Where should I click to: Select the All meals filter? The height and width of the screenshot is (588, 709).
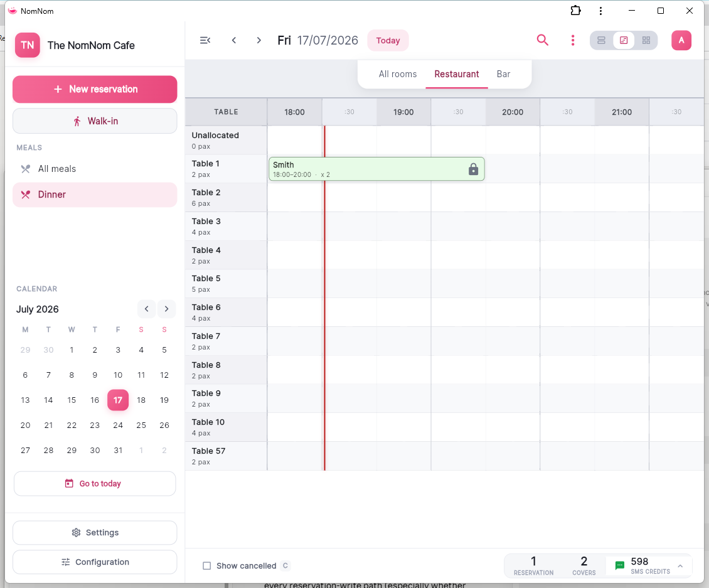coord(95,169)
